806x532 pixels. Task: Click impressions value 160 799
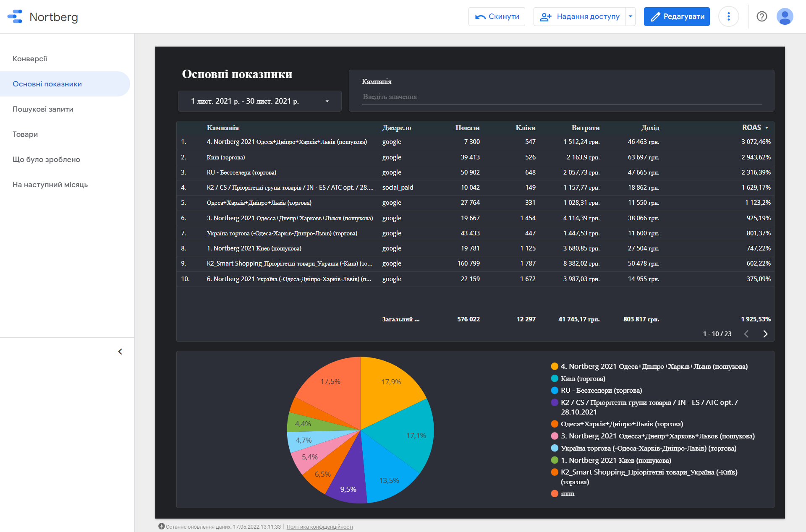(468, 263)
